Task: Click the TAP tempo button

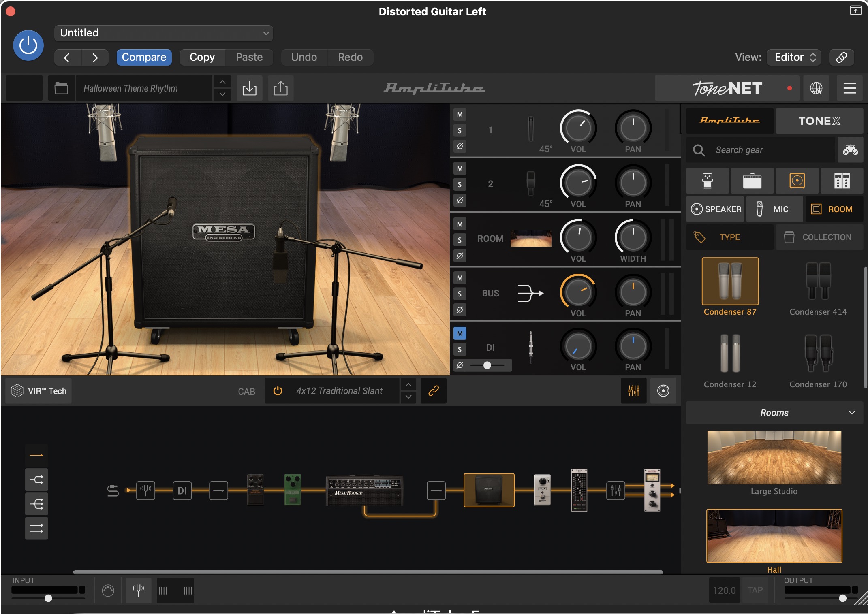Action: [x=755, y=590]
